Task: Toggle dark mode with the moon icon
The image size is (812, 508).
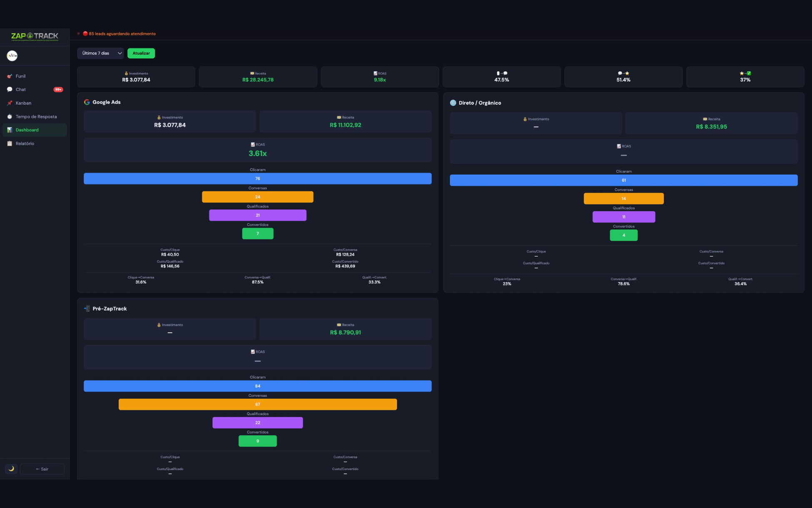Action: pos(10,469)
